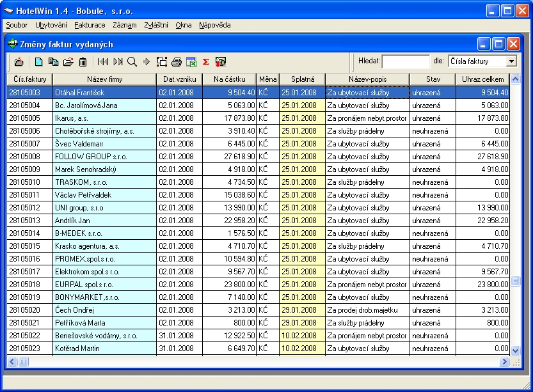Image resolution: width=533 pixels, height=392 pixels.
Task: Click the vertical scrollbar down arrow
Action: click(x=516, y=350)
